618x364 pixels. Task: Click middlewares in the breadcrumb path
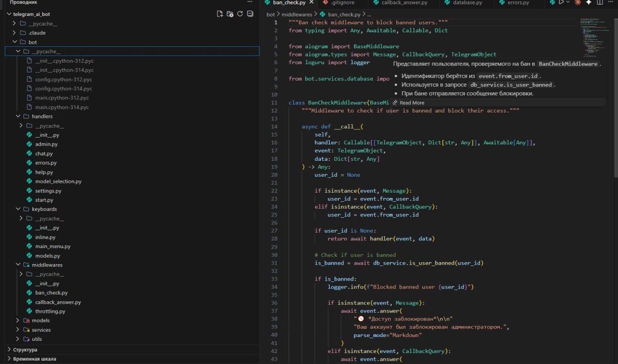click(x=298, y=14)
